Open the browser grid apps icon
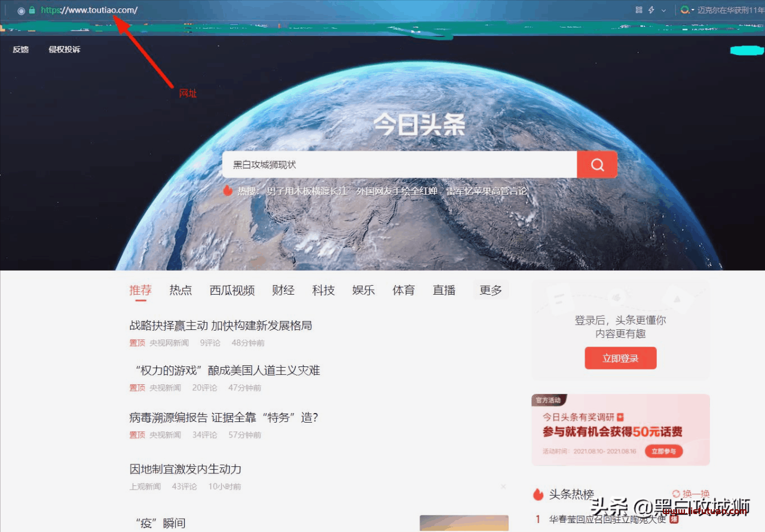The image size is (765, 532). (639, 10)
